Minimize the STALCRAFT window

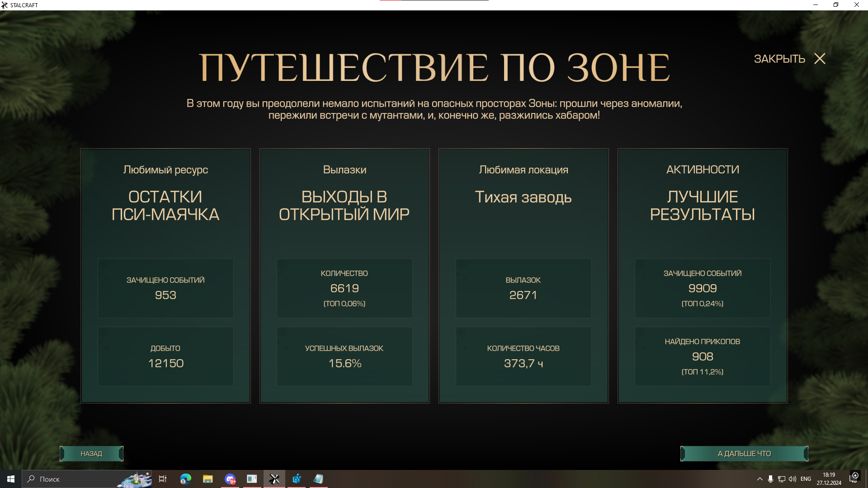tap(816, 5)
